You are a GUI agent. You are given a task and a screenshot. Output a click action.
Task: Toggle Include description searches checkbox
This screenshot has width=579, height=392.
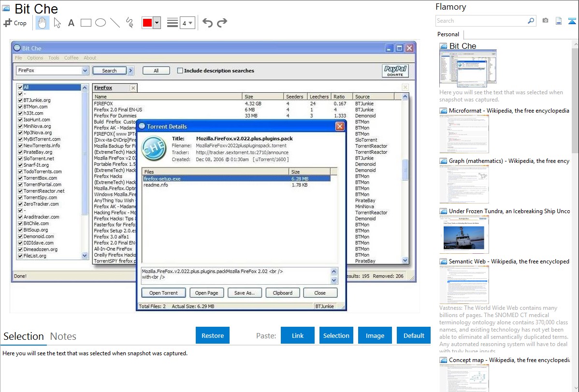pyautogui.click(x=180, y=71)
